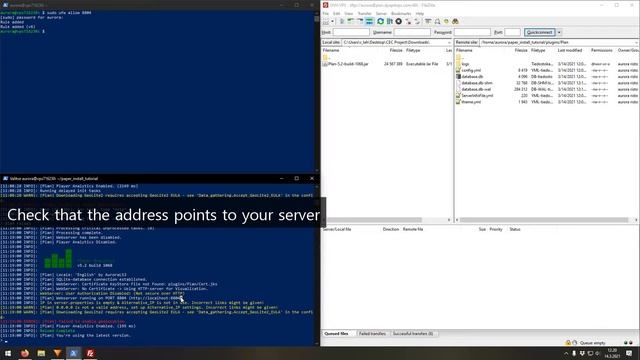Open the Site Manager dropdown arrow
Screen dimensions: 640x360
click(x=333, y=21)
